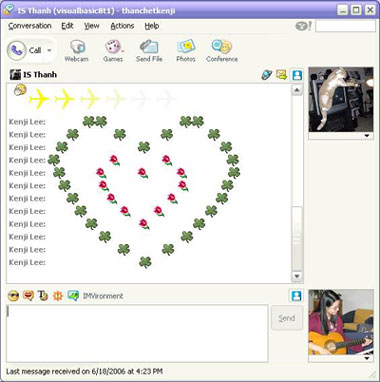This screenshot has width=380, height=382.
Task: Expand dropdown below my display picture
Action: pos(367,358)
